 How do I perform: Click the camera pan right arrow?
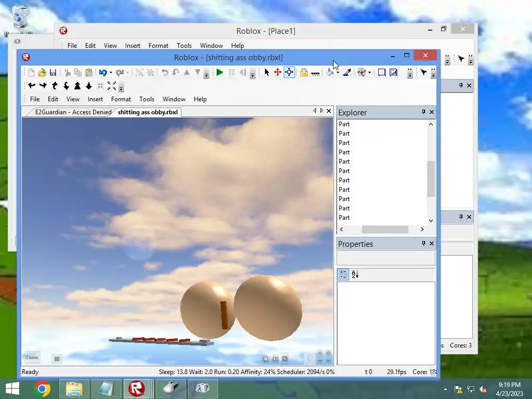43,86
